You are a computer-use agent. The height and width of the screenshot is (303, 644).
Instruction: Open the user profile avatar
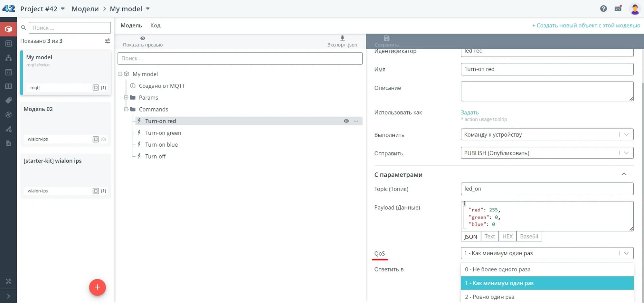tap(635, 9)
